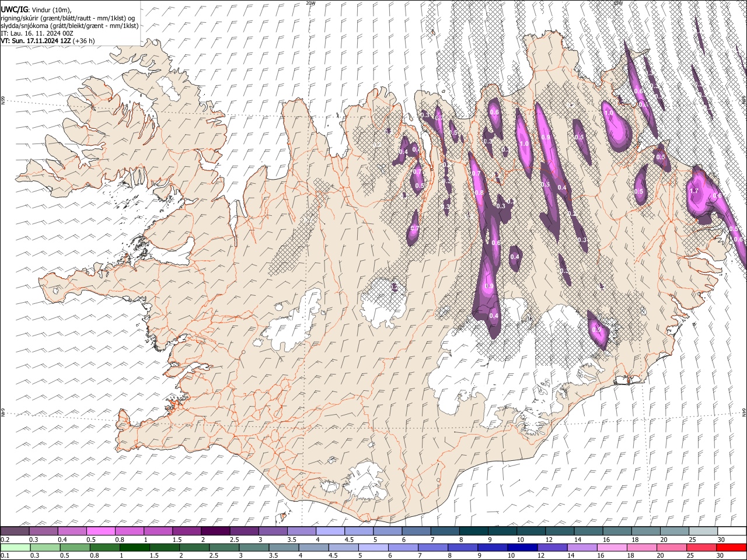Select lavender upper swatch between 4 and 4.5
This screenshot has width=747, height=560.
coord(330,531)
